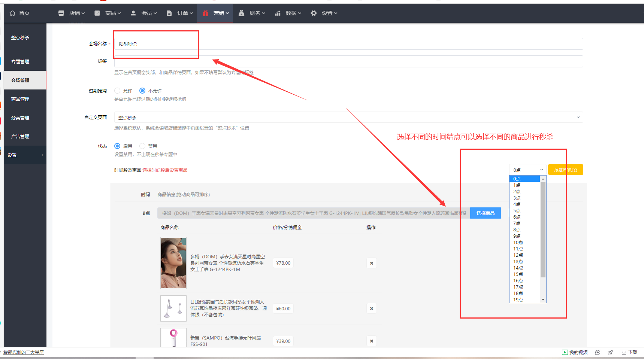Screen dimensions: 644x359
Task: Expand the 会员 menu chevron
Action: pyautogui.click(x=155, y=13)
